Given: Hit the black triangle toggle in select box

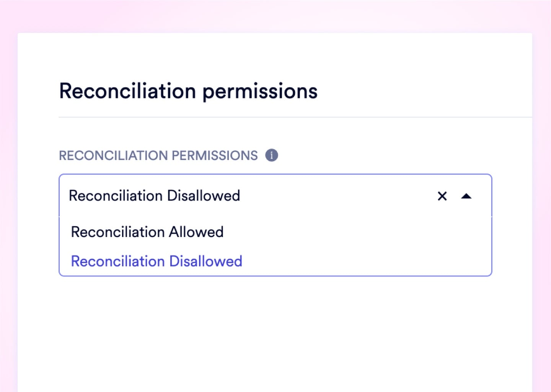Looking at the screenshot, I should coord(466,196).
